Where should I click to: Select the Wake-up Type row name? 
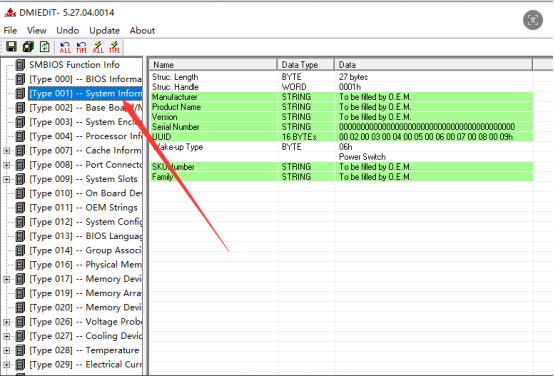[178, 147]
